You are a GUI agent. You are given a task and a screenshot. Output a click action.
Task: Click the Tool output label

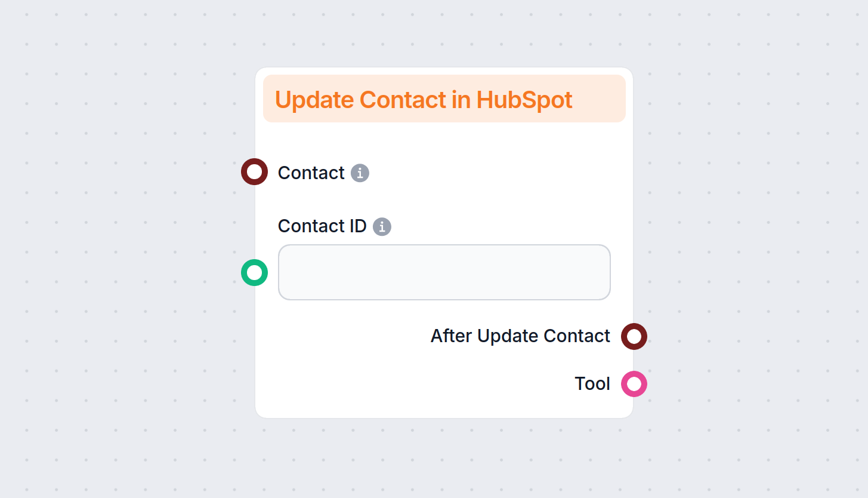592,384
